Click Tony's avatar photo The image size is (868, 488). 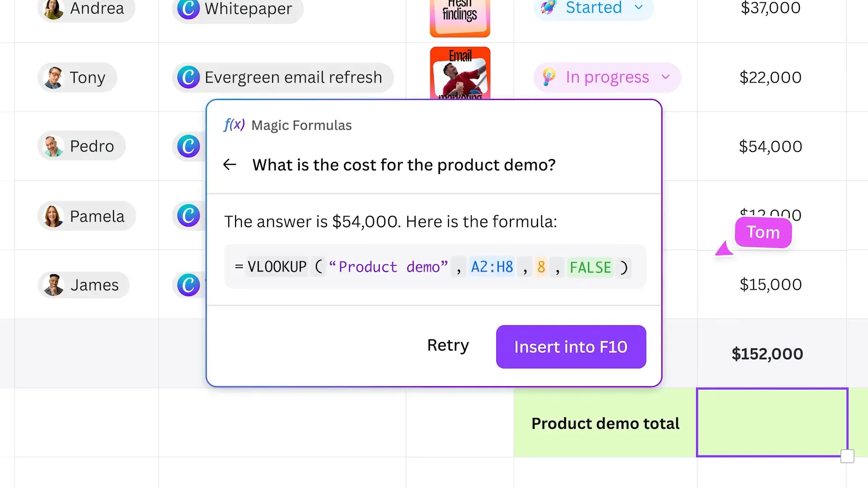click(54, 78)
